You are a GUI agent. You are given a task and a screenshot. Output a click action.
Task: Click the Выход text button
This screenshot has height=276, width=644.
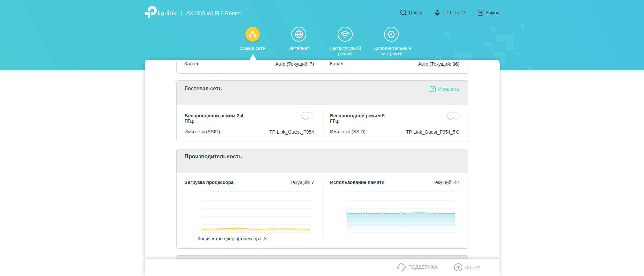[x=492, y=13]
